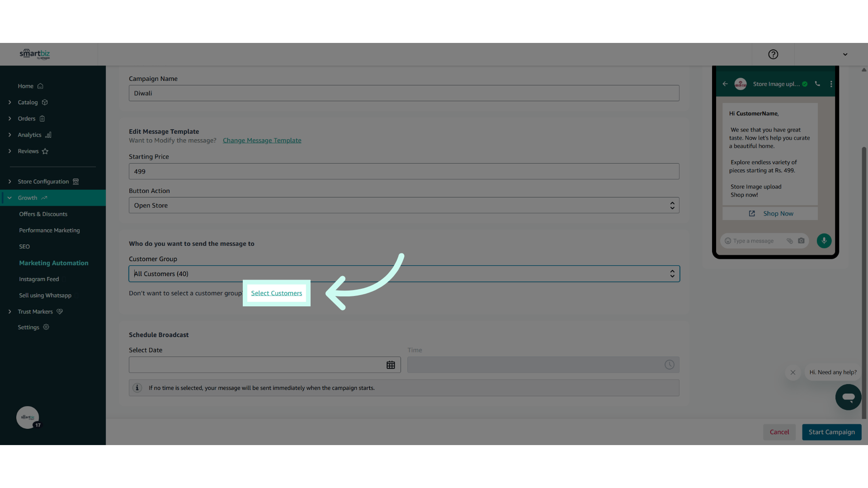Expand the account dropdown chevron in header
Screen dimensions: 868x488
(845, 54)
